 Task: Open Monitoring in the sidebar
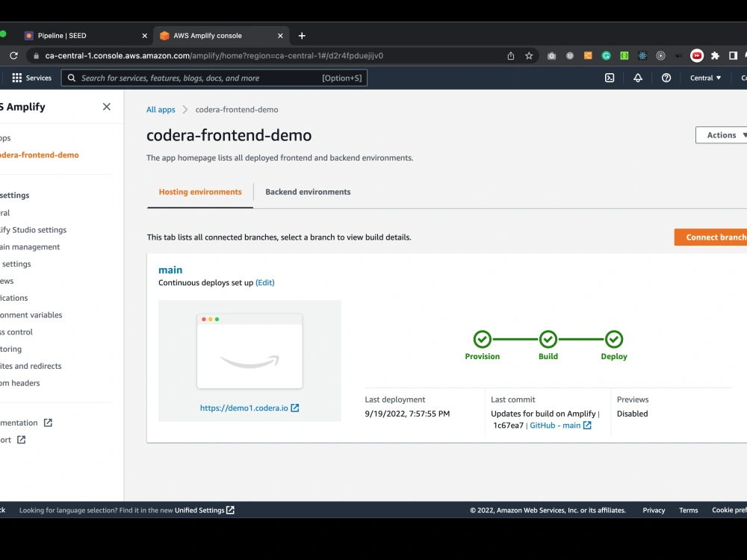[x=11, y=349]
